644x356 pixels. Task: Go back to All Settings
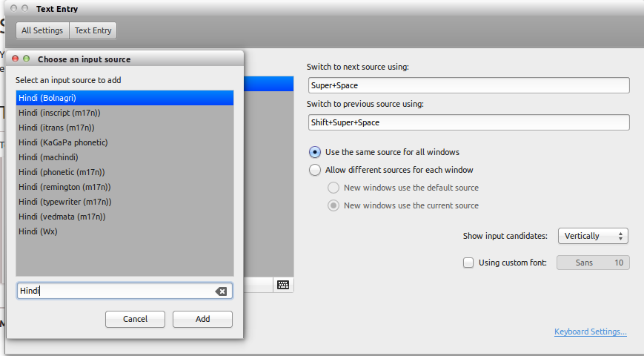pos(42,30)
